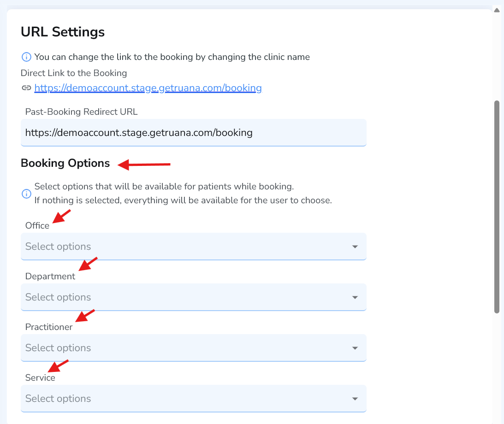The image size is (504, 424).
Task: Click the URL Settings heading
Action: click(x=62, y=32)
